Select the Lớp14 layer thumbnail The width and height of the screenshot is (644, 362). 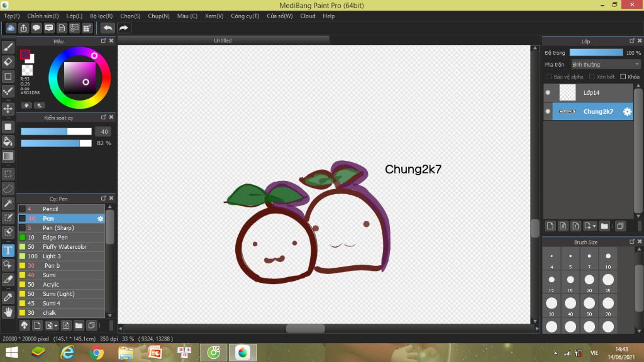568,92
